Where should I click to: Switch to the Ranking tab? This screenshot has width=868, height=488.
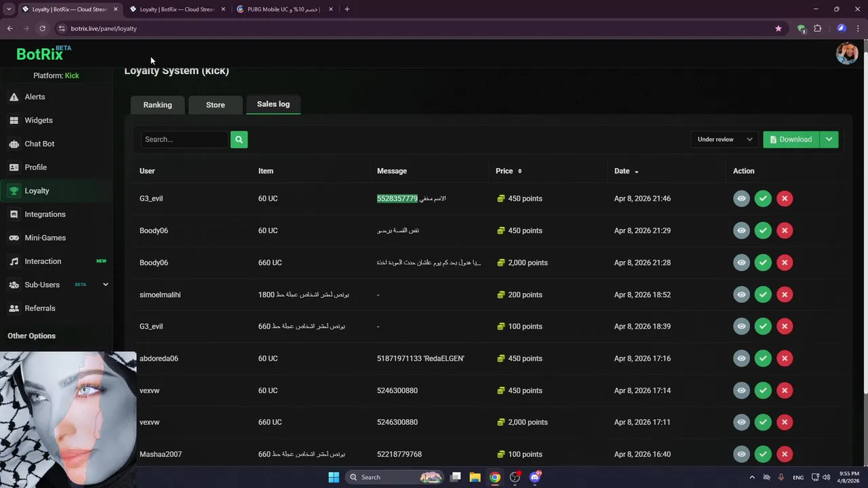(157, 105)
